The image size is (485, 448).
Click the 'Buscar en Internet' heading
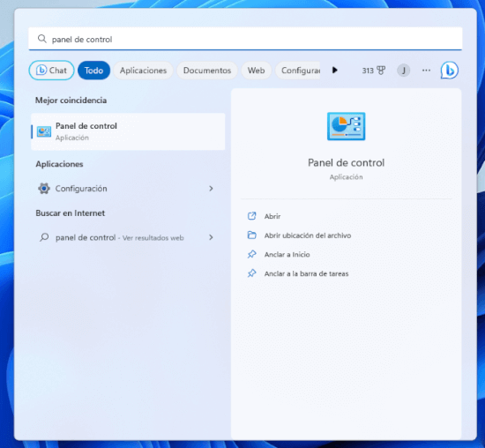click(71, 213)
